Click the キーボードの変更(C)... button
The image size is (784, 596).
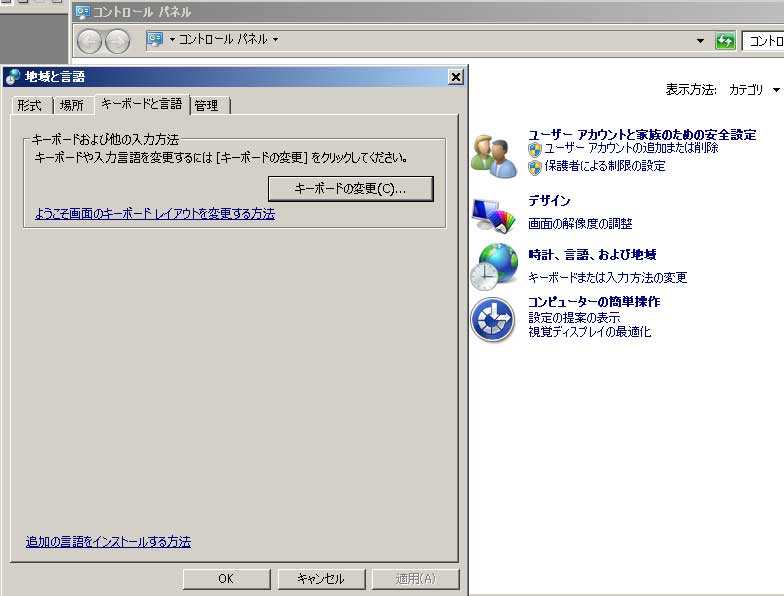coord(350,188)
